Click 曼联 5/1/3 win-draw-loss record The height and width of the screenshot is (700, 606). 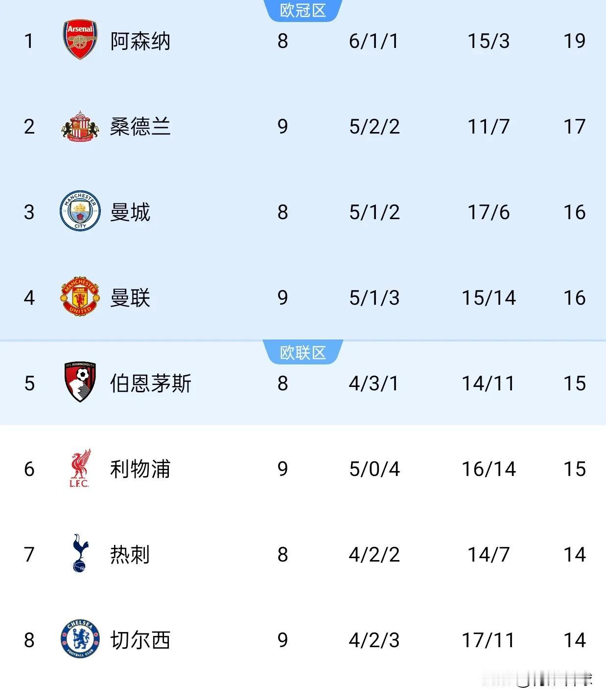coord(374,298)
